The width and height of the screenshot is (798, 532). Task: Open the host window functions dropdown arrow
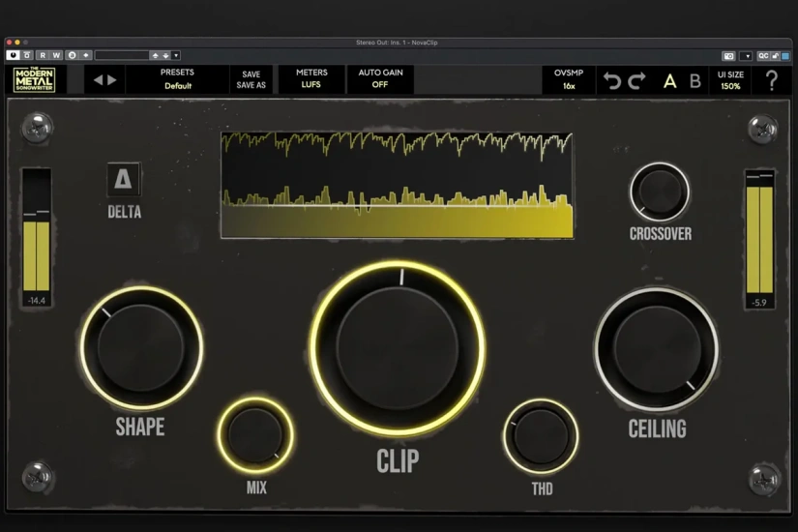tap(746, 56)
